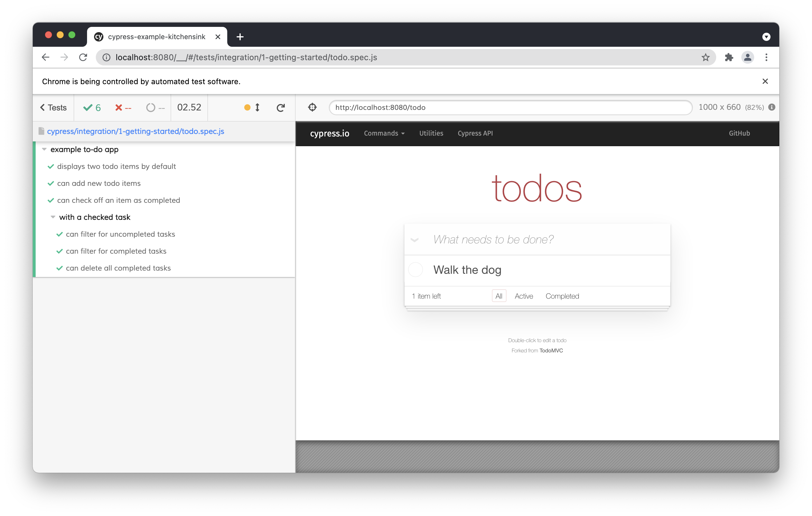Viewport: 812px width, 516px height.
Task: Check off the Walk the dog todo
Action: [415, 270]
